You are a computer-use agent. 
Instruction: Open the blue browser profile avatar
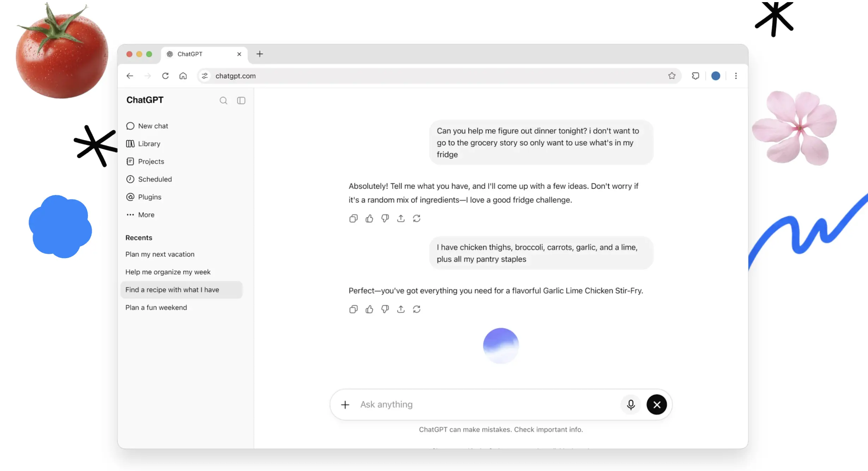716,76
